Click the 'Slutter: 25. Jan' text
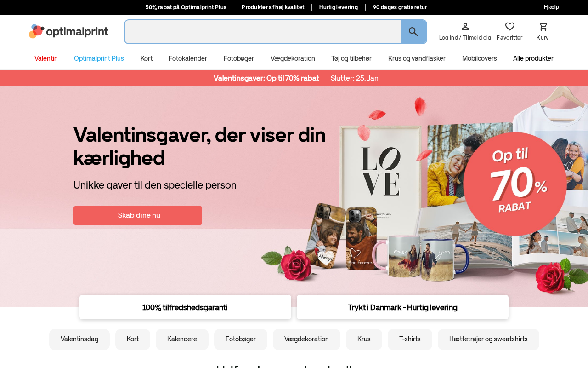Screen dimensions: 588x368 pyautogui.click(x=355, y=78)
